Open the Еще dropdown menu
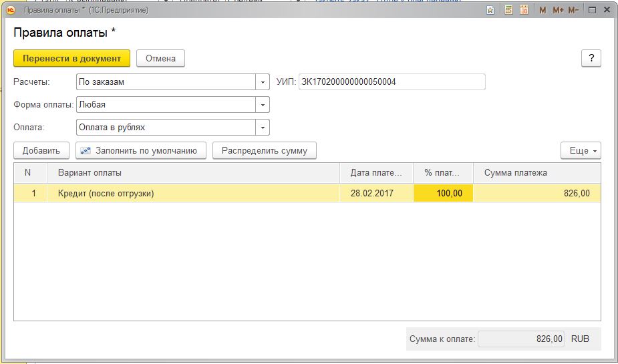 click(581, 150)
